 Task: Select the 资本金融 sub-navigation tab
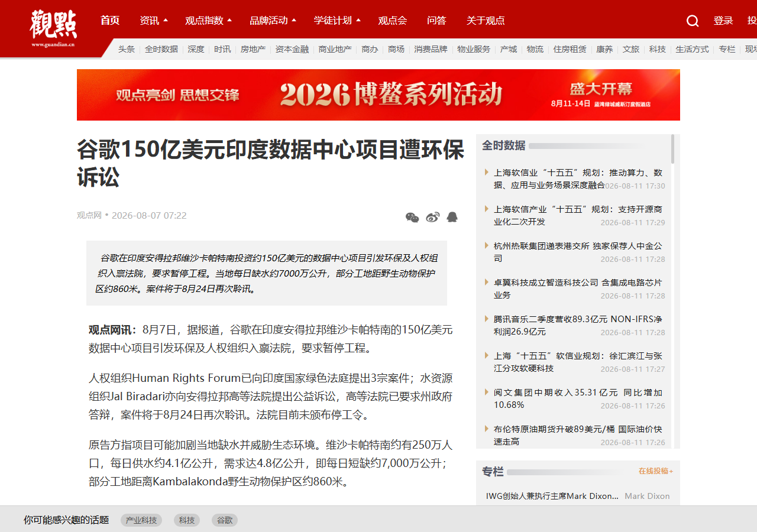tap(292, 49)
